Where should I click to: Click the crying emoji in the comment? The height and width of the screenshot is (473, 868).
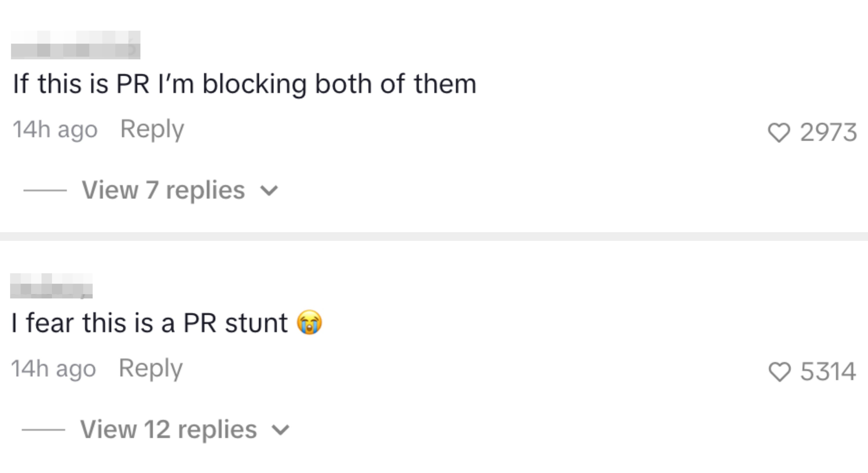click(x=309, y=322)
